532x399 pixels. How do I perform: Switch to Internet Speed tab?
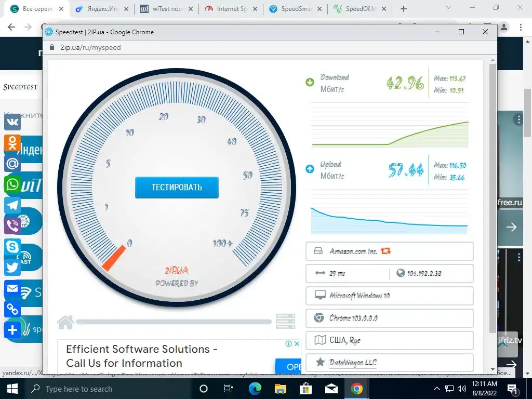tap(231, 9)
